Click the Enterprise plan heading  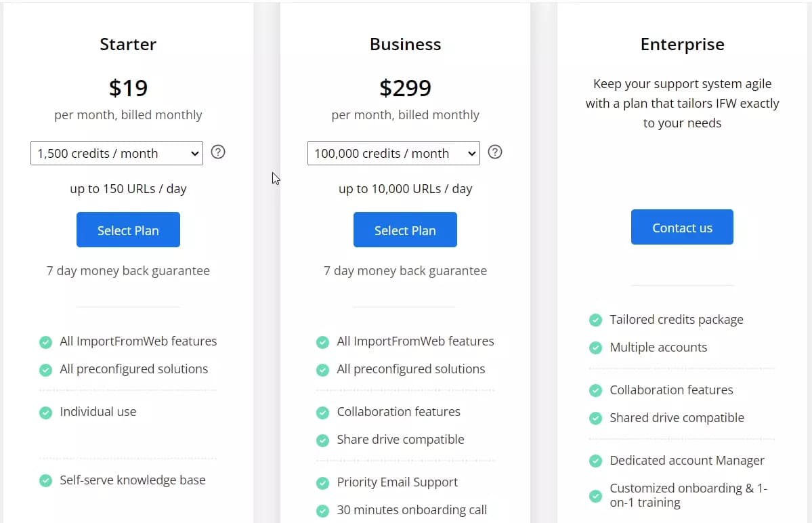pos(682,43)
